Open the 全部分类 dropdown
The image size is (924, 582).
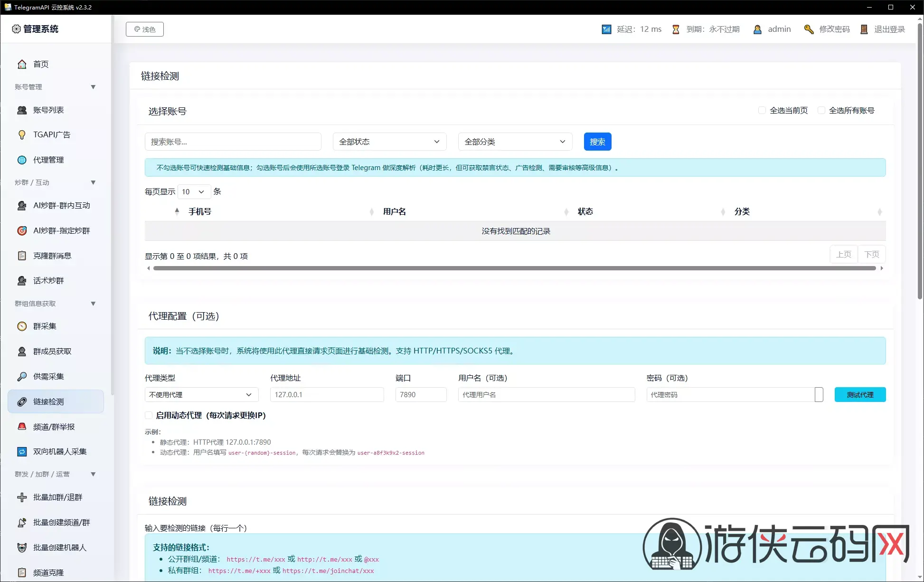click(x=515, y=142)
